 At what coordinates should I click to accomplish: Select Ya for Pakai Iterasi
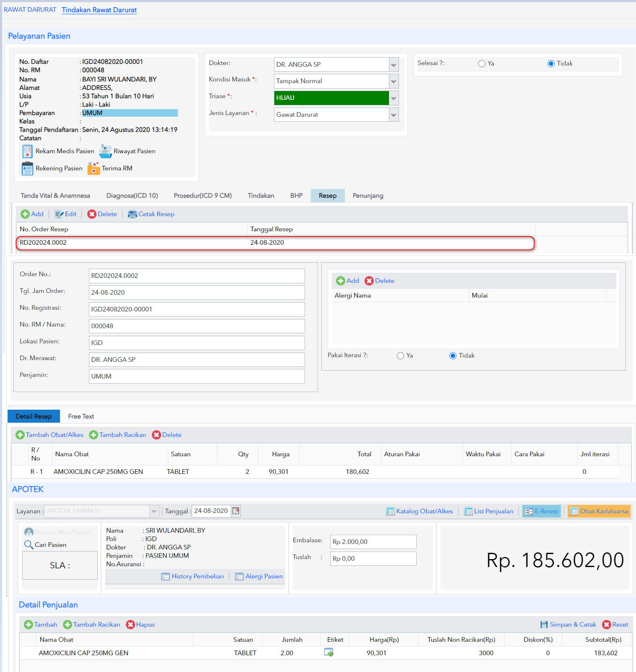coord(400,356)
